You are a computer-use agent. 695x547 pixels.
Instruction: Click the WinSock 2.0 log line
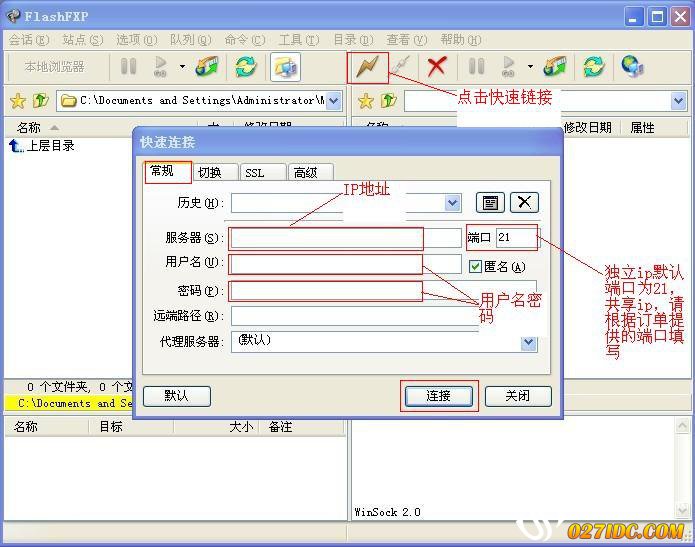point(387,512)
